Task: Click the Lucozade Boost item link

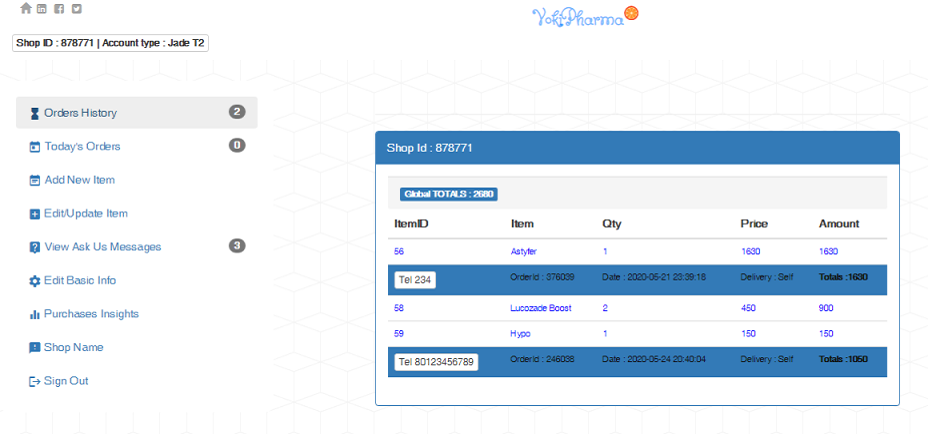Action: [x=541, y=308]
